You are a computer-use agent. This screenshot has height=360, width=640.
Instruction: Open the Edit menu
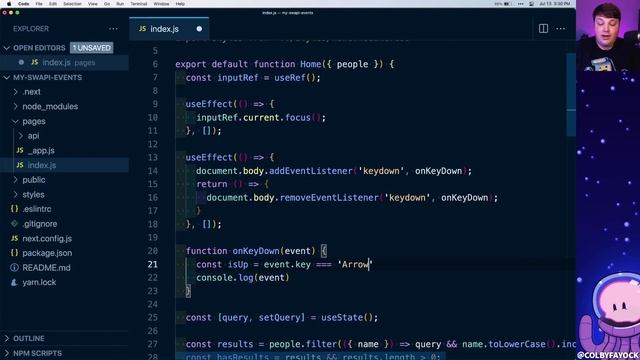pos(53,4)
